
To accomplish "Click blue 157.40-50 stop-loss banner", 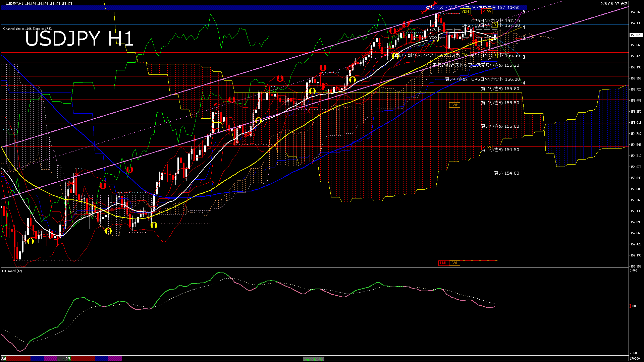I will (x=473, y=7).
